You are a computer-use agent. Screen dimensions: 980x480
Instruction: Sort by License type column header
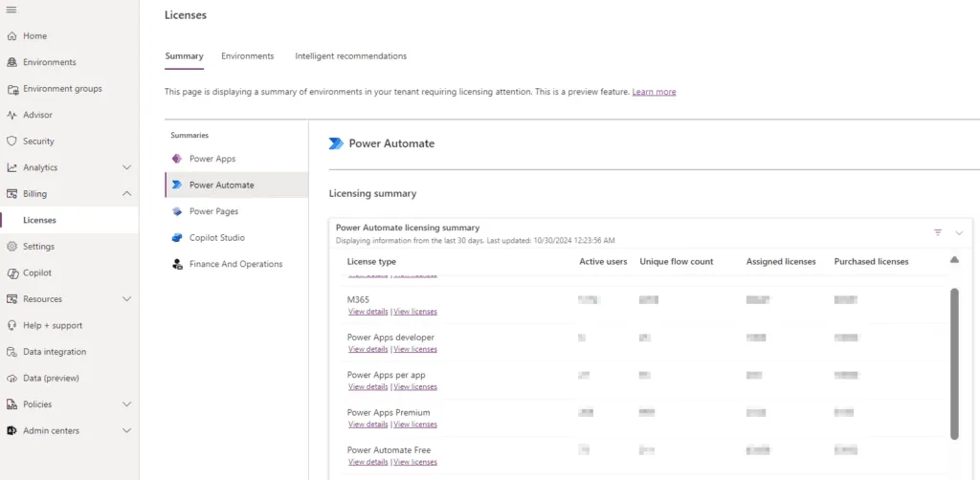click(371, 262)
